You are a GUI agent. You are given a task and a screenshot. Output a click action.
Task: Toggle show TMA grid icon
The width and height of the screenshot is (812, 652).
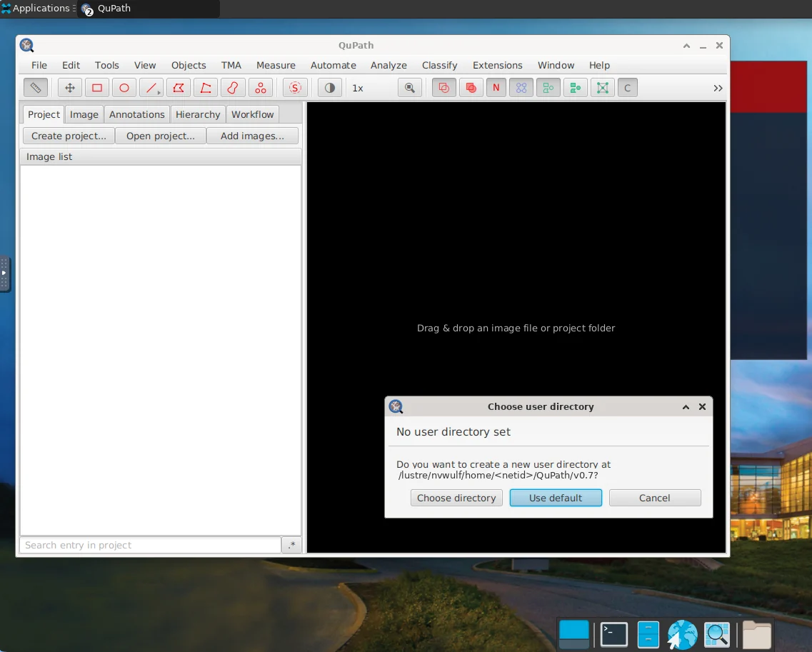tap(521, 88)
